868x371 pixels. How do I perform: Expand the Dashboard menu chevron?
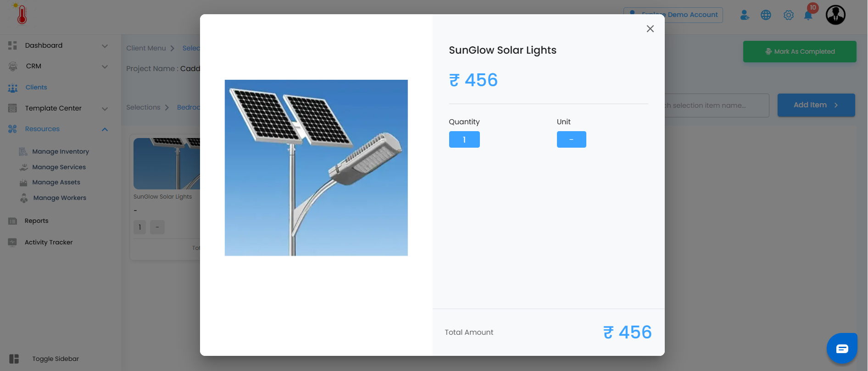point(105,46)
